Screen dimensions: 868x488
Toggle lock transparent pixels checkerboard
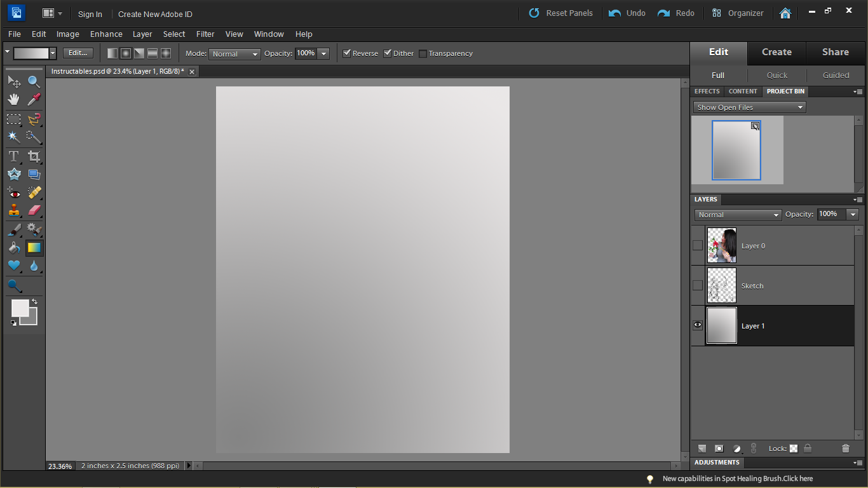(794, 449)
